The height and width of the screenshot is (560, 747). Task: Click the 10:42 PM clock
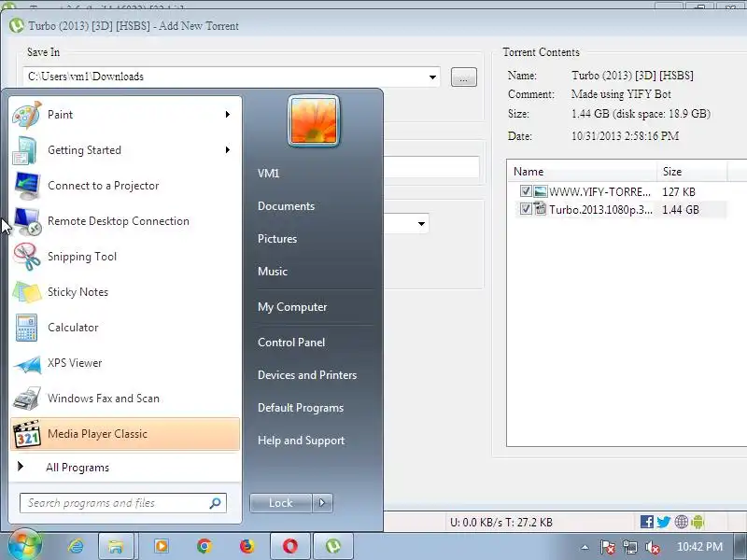click(x=699, y=547)
